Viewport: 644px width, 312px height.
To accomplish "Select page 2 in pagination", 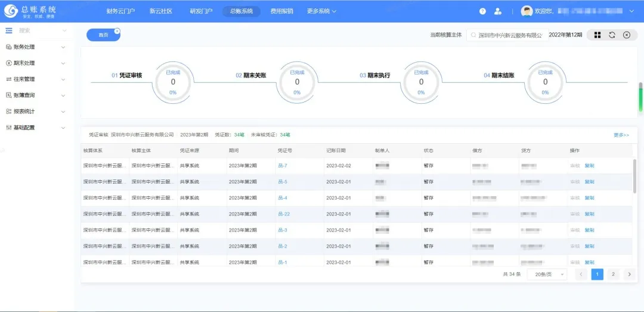I will point(613,274).
